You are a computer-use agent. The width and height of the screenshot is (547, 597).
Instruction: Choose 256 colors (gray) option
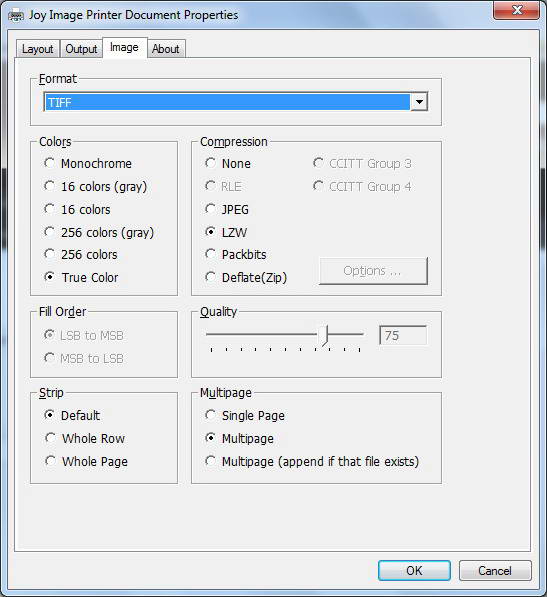pos(99,232)
